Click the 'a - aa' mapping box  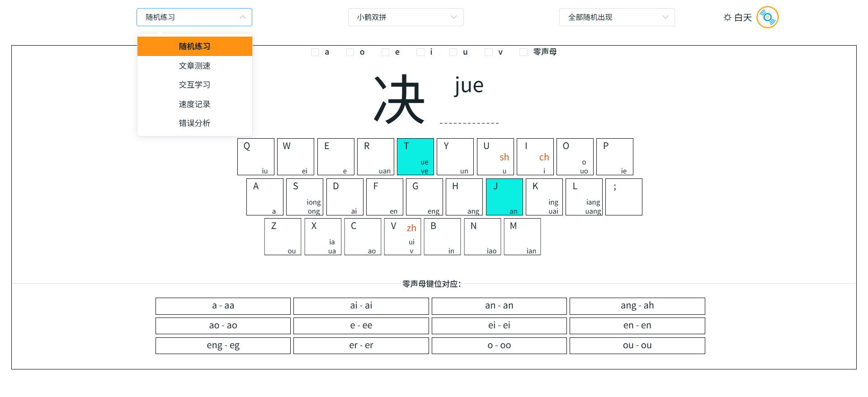(223, 306)
